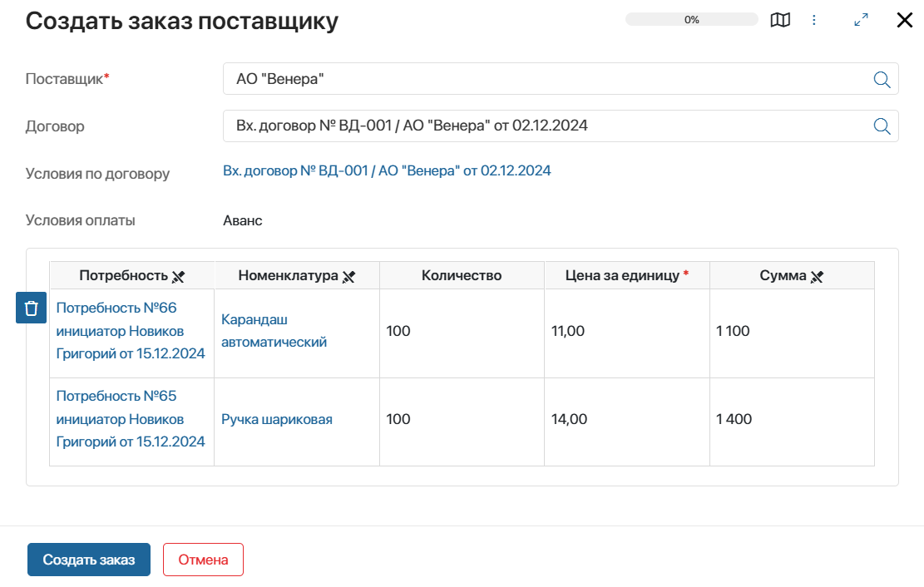Click the Аванс payment terms value
924x587 pixels.
point(243,220)
